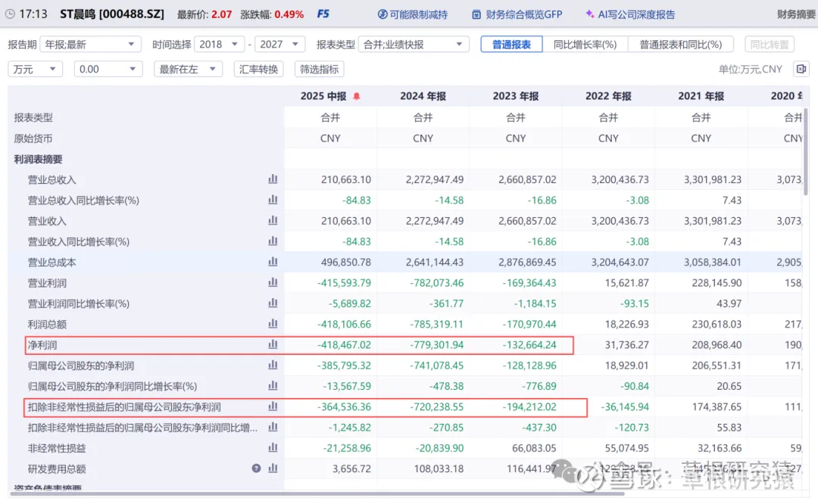
Task: Open chart icon for 营业总成本 row
Action: (x=273, y=262)
